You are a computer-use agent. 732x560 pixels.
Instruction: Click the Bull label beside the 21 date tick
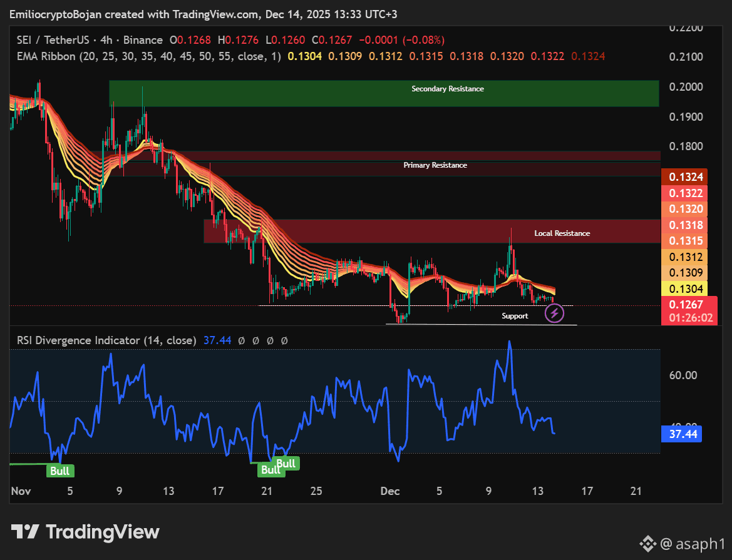tap(271, 469)
